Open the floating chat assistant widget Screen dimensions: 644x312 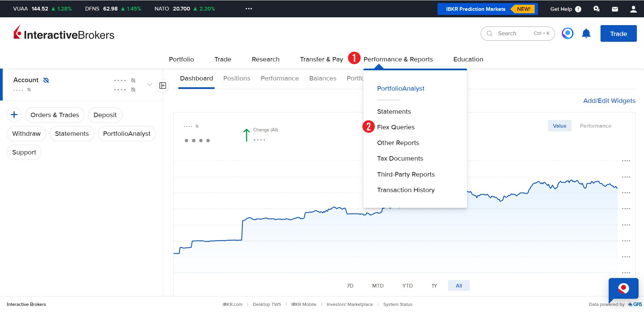pyautogui.click(x=624, y=289)
